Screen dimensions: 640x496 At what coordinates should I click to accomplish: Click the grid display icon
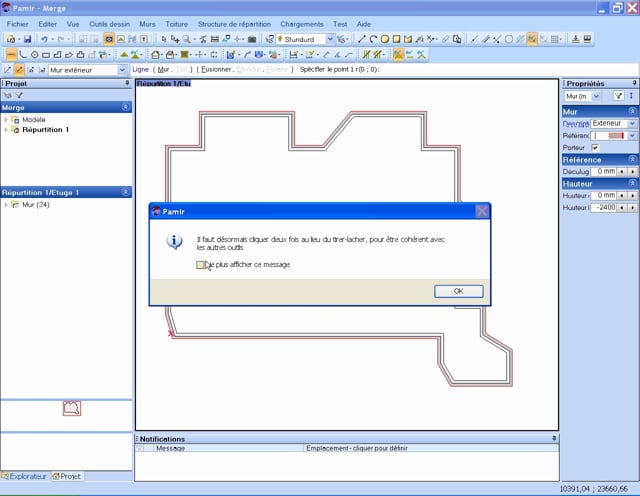[x=554, y=39]
